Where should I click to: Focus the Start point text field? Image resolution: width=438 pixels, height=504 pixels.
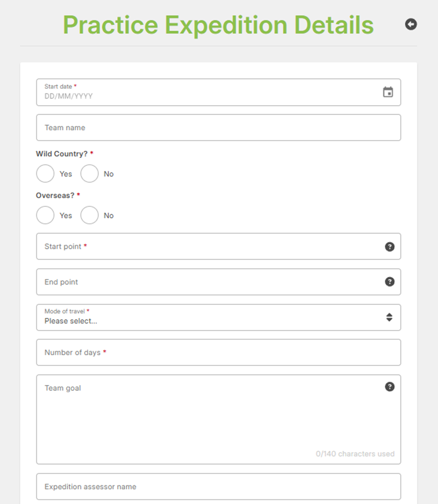point(210,246)
